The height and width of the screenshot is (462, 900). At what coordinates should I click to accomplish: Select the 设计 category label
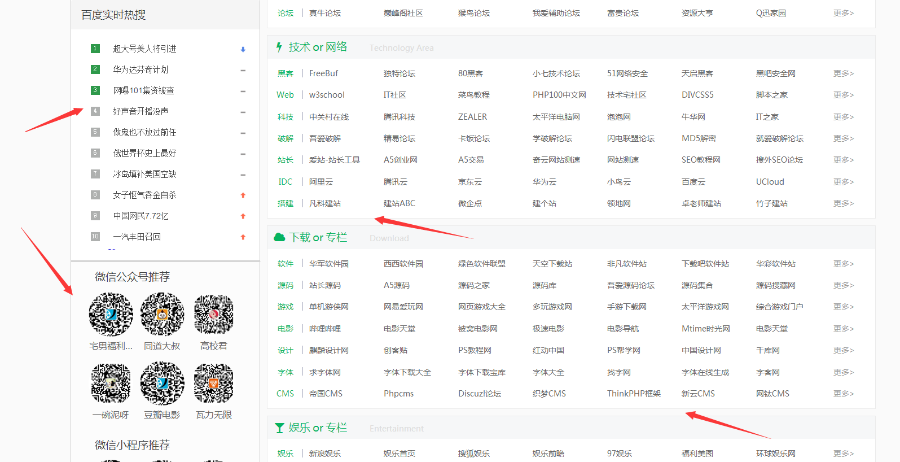[285, 350]
